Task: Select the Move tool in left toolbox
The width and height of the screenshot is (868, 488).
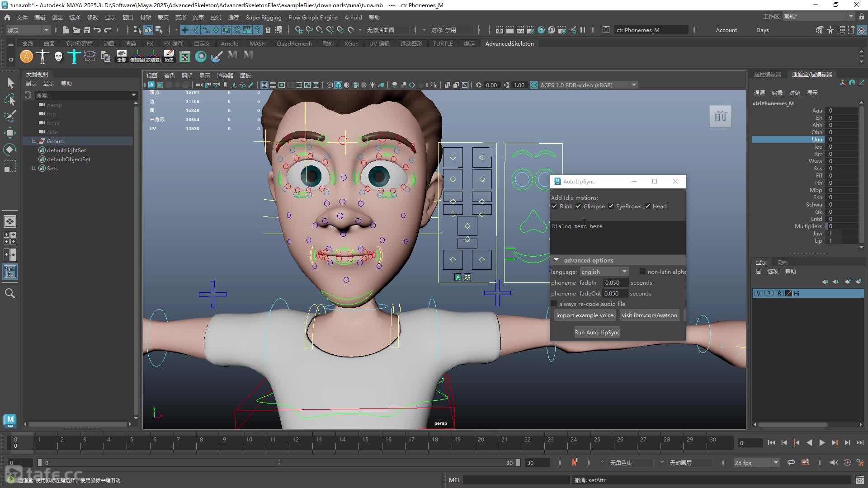Action: (10, 133)
